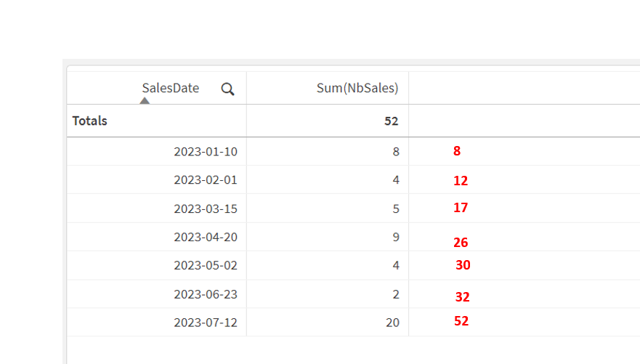Open the search icon in SalesDate header
This screenshot has width=640, height=364.
coord(227,89)
